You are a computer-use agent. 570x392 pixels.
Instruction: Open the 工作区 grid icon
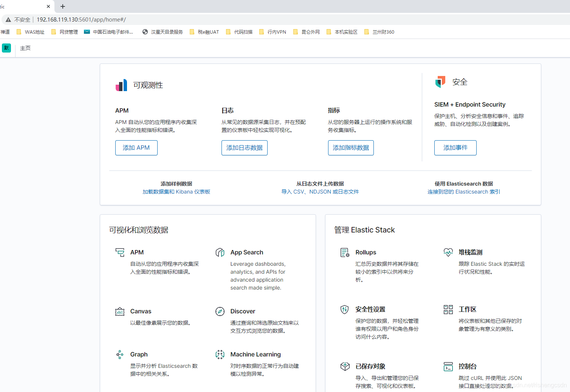coord(448,310)
